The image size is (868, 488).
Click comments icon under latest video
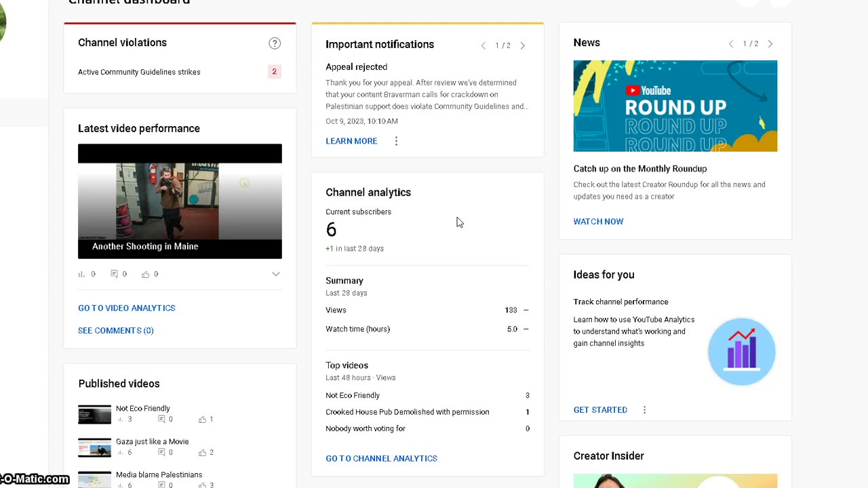point(114,274)
